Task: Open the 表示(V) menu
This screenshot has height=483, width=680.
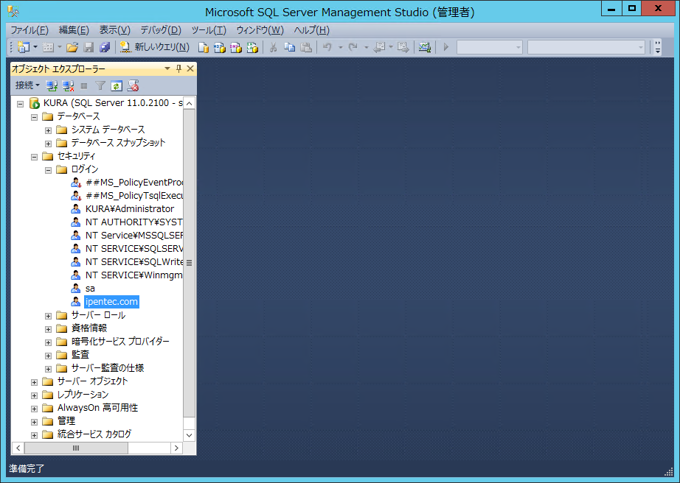Action: point(115,30)
